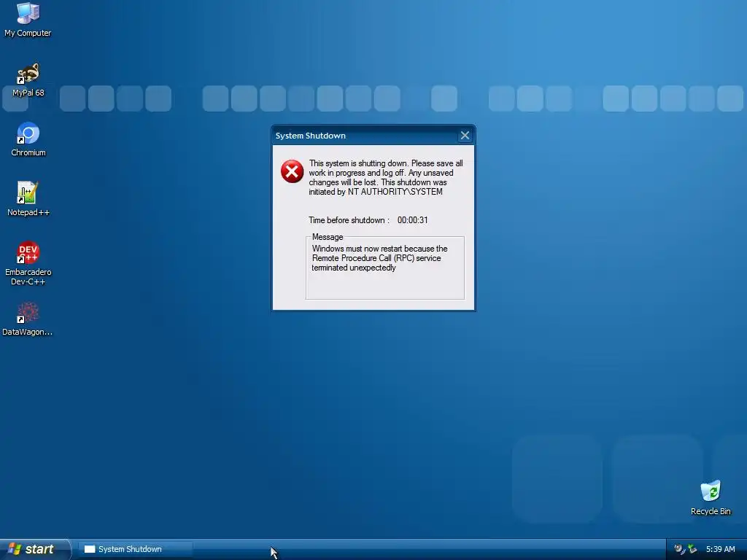This screenshot has width=747, height=560.
Task: Click the NT AUTHORITY\SYSTEM shutdown notice text
Action: (x=386, y=178)
